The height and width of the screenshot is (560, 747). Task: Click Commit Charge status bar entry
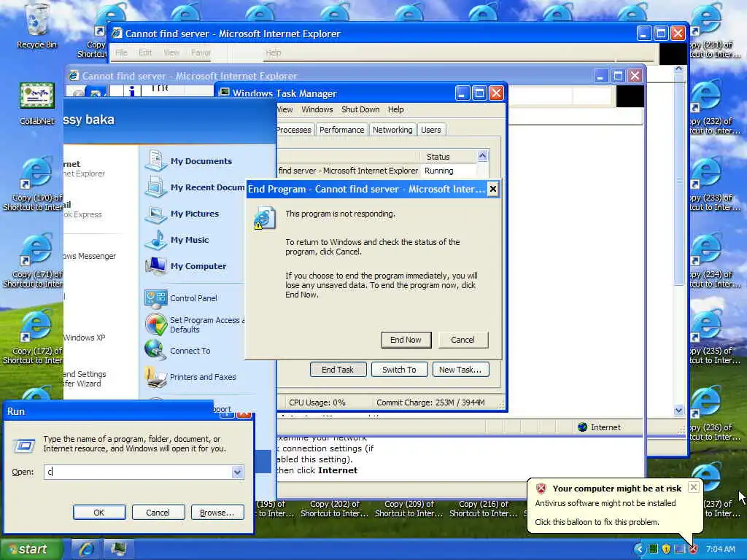click(430, 402)
